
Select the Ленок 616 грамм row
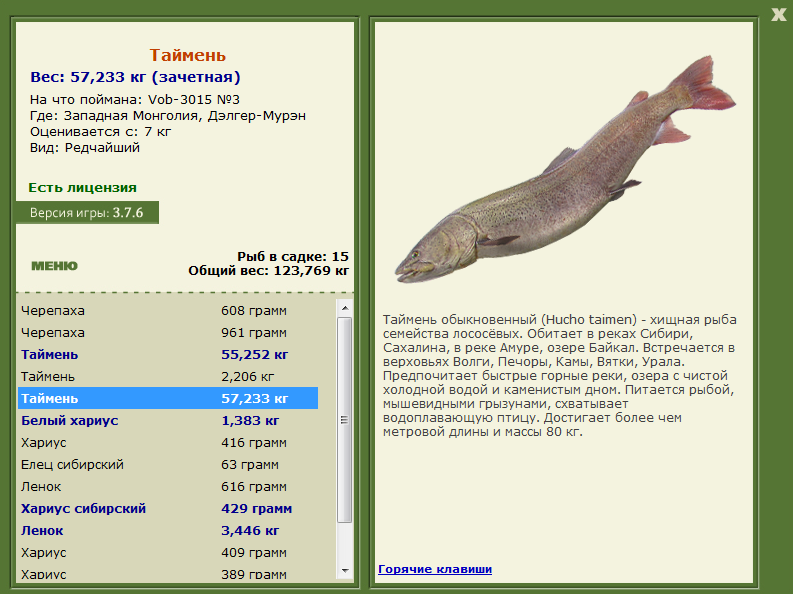pos(168,486)
